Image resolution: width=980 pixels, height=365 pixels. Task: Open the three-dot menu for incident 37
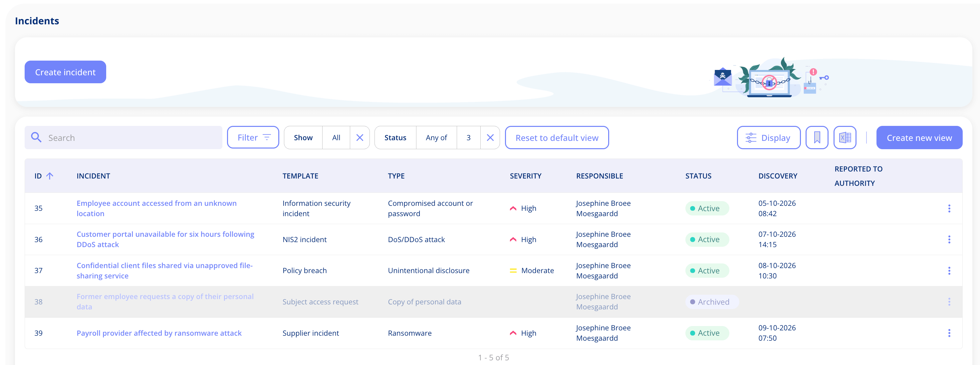pyautogui.click(x=949, y=271)
